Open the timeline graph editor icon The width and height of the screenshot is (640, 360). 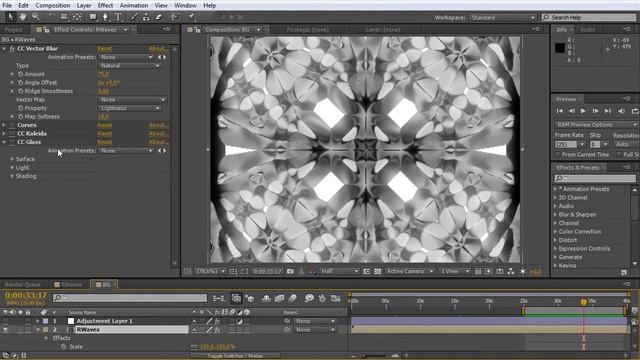tap(336, 298)
